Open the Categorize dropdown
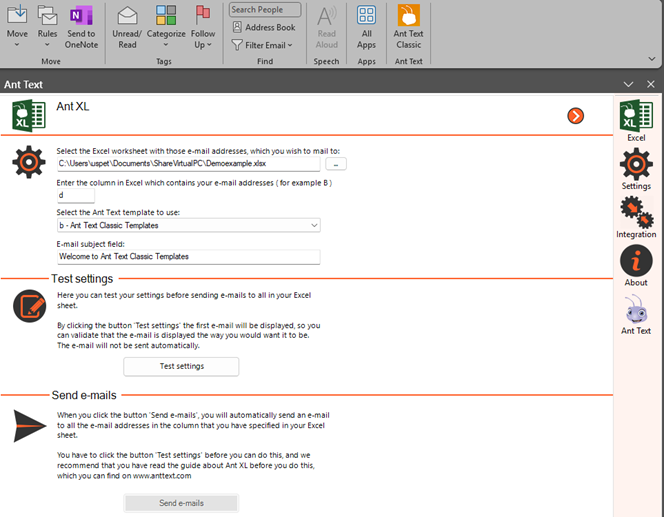This screenshot has height=517, width=664. pyautogui.click(x=166, y=27)
